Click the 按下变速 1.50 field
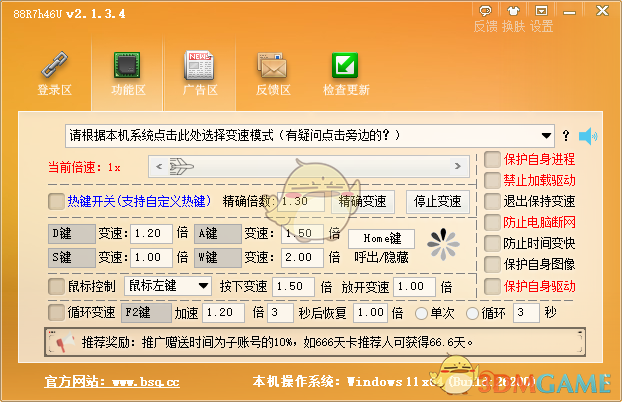 294,287
